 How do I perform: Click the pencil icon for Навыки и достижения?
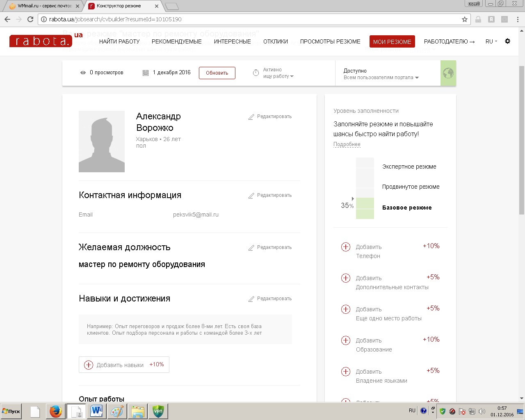pyautogui.click(x=251, y=299)
